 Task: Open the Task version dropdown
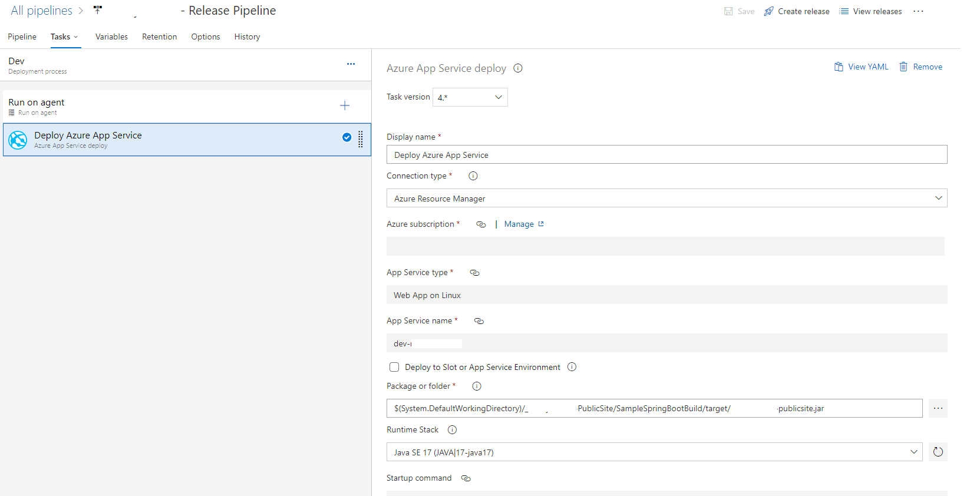tap(470, 97)
